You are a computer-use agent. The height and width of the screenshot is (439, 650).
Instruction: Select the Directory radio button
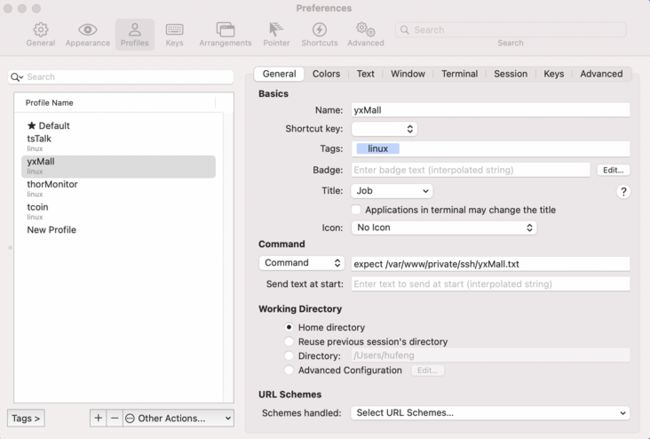(289, 356)
